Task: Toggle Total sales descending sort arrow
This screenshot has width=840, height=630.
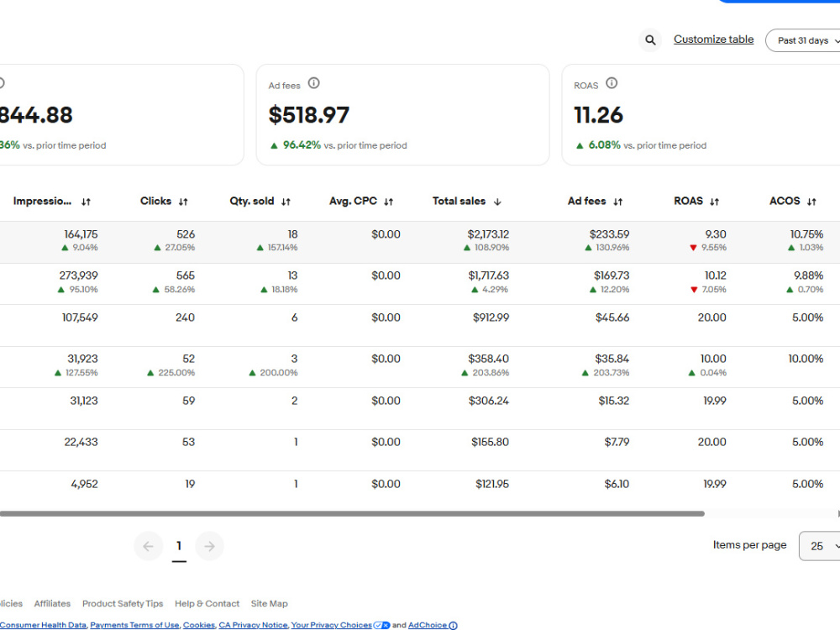Action: [x=497, y=202]
